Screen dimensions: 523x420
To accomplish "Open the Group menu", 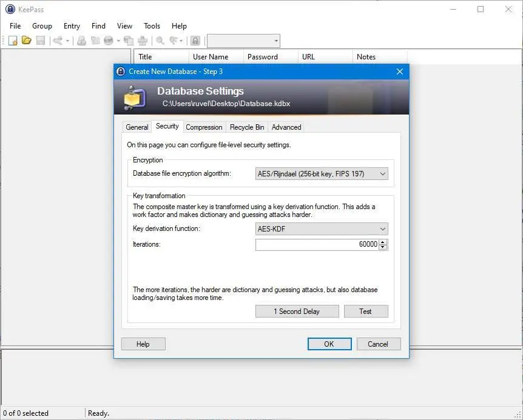I will [42, 26].
